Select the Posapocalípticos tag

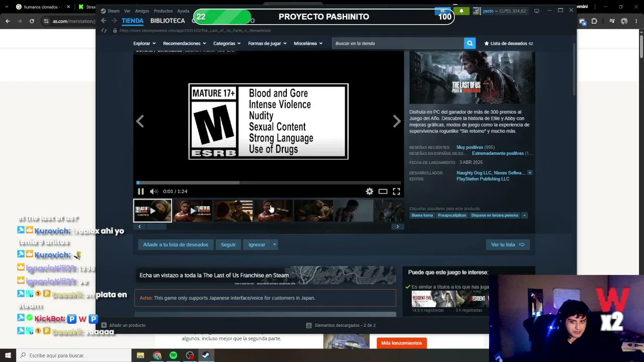452,215
